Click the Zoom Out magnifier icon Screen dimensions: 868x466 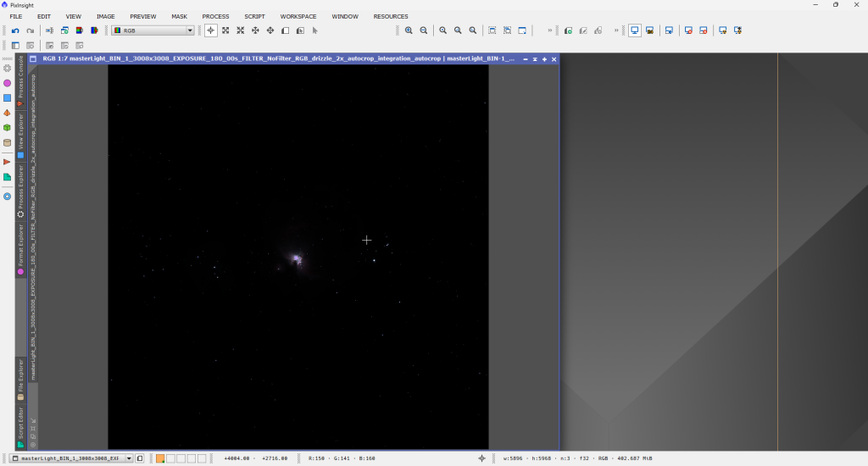(x=423, y=31)
